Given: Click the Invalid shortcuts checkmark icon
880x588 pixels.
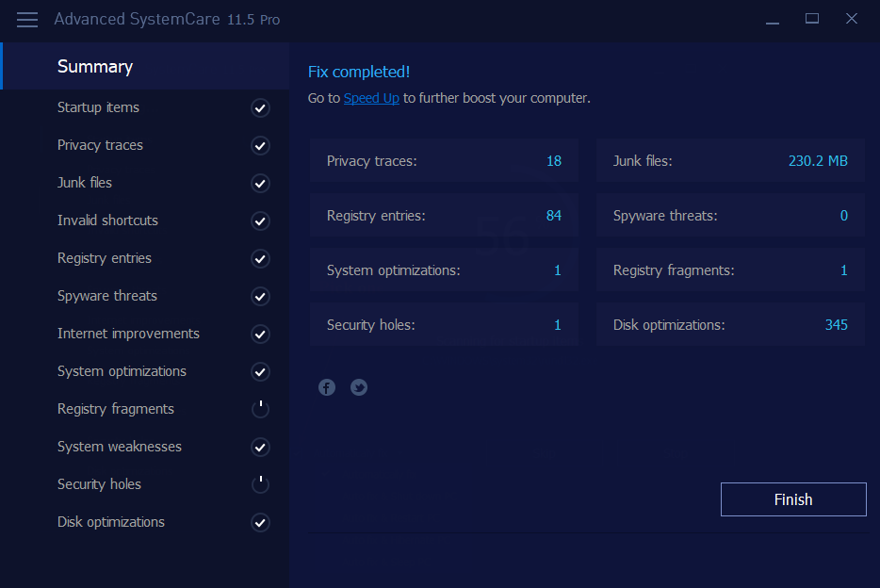Looking at the screenshot, I should click(260, 221).
